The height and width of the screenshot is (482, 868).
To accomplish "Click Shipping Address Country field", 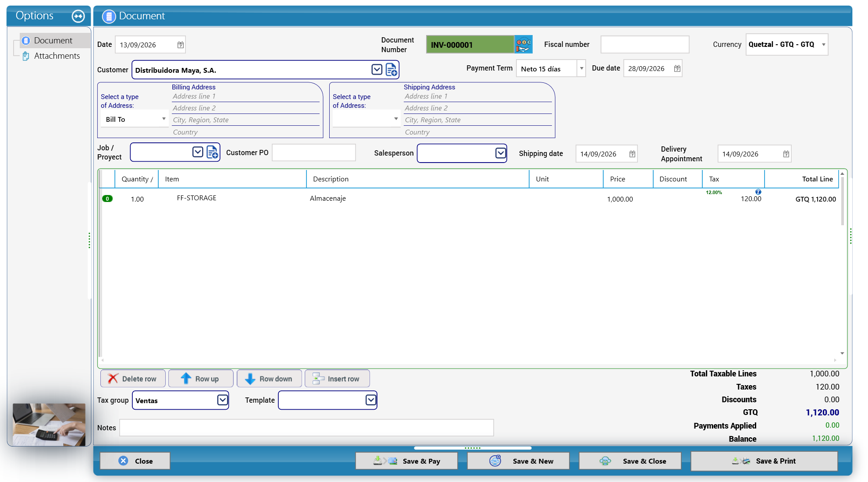I will coord(478,132).
